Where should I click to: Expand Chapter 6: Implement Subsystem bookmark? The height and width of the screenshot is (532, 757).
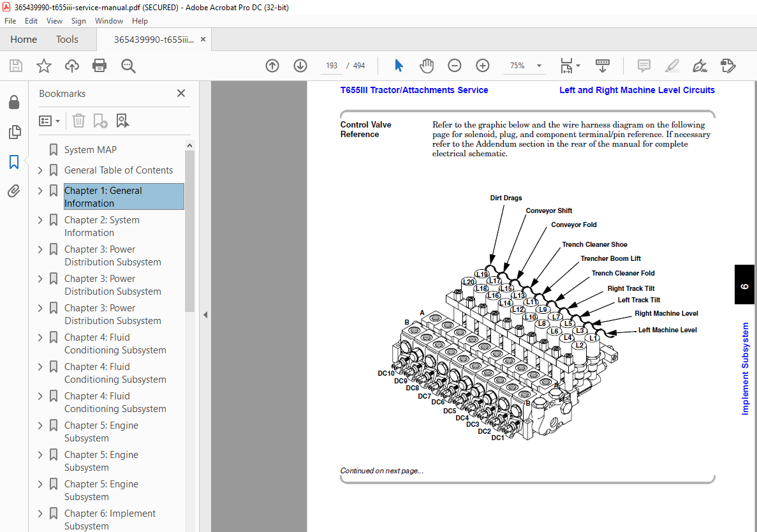(x=40, y=513)
